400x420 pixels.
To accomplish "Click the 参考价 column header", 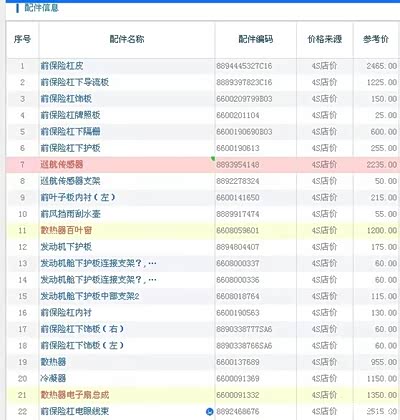I will tap(376, 39).
